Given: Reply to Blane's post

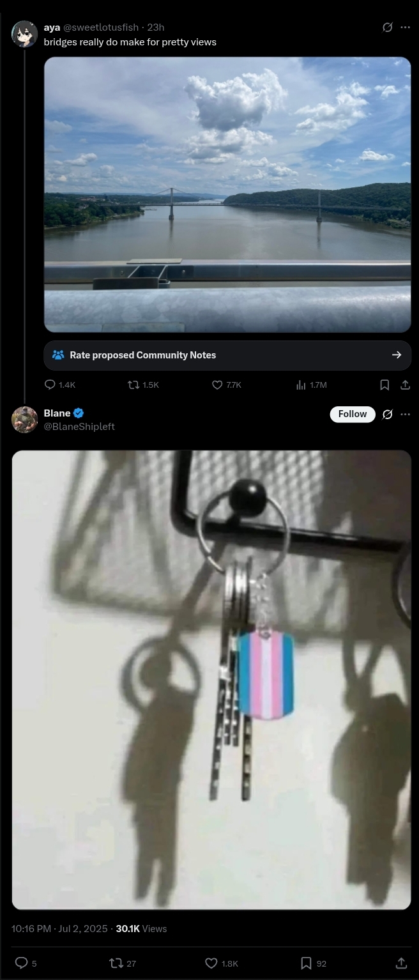Looking at the screenshot, I should 21,963.
